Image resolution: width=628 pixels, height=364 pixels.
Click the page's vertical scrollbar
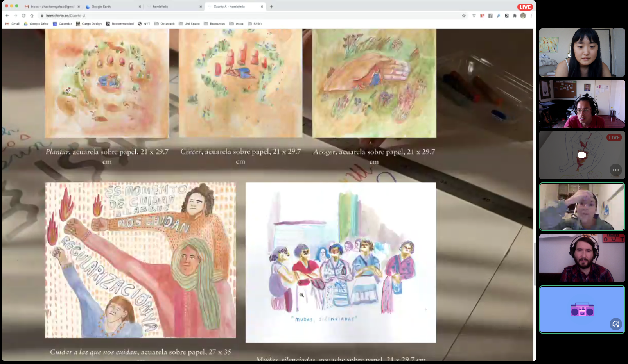[535, 264]
